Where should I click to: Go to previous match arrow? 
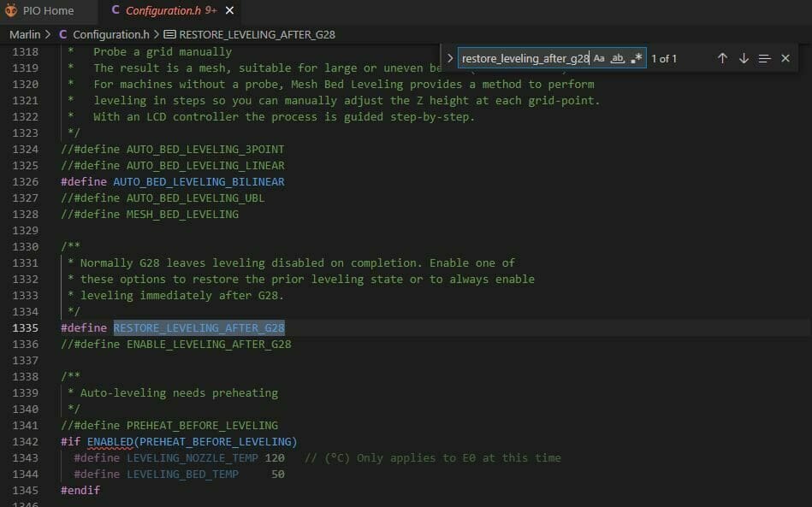722,58
